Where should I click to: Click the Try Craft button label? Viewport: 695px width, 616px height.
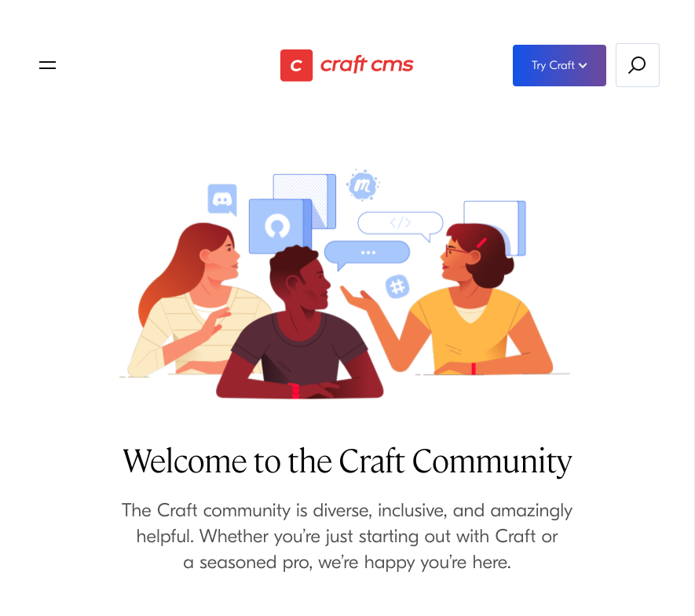[x=553, y=65]
